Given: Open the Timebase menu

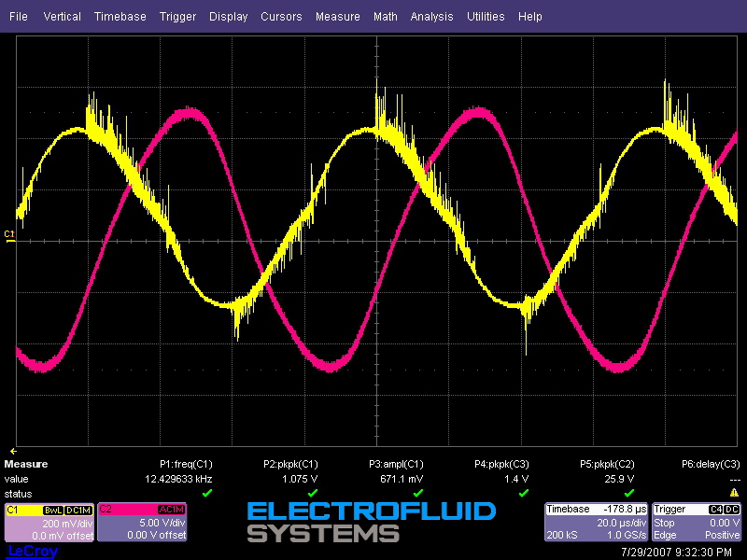Looking at the screenshot, I should [120, 16].
